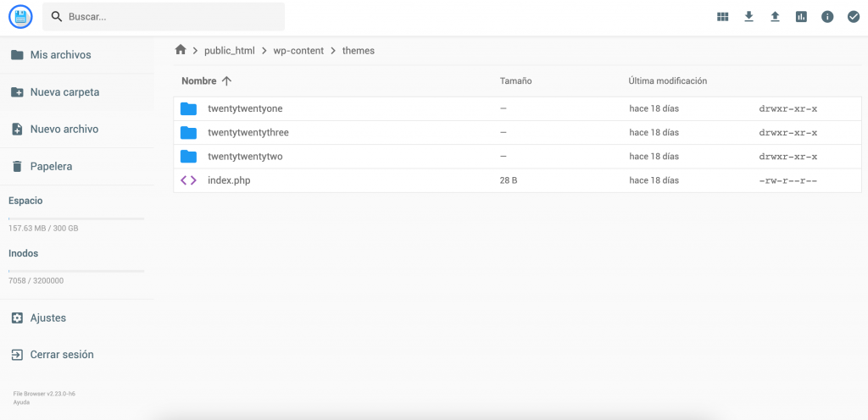Open the twentytwentyone folder
The width and height of the screenshot is (868, 420).
pyautogui.click(x=245, y=109)
